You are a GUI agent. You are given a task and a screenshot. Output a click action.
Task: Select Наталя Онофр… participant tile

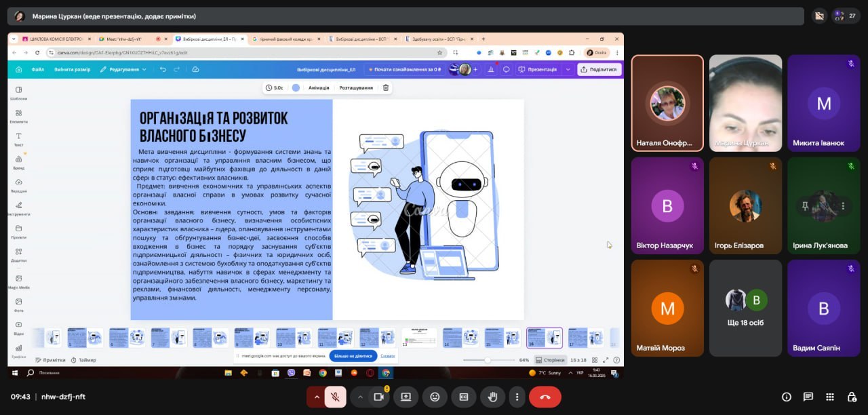pos(667,103)
